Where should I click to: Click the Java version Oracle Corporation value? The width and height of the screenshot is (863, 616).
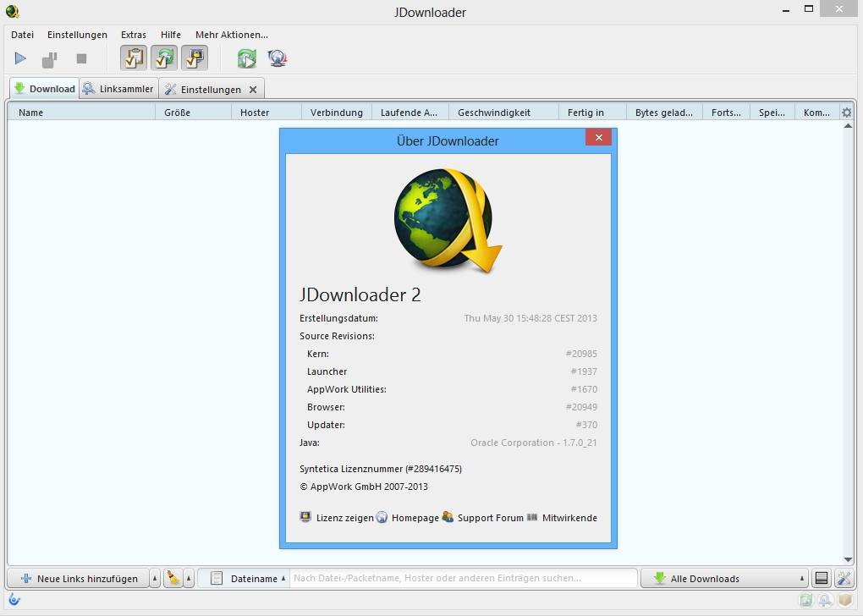(x=533, y=443)
